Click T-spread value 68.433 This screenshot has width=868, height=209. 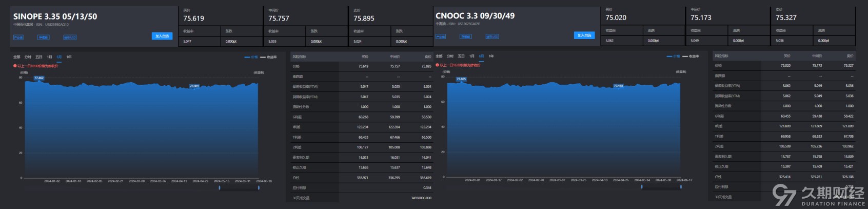click(x=363, y=137)
